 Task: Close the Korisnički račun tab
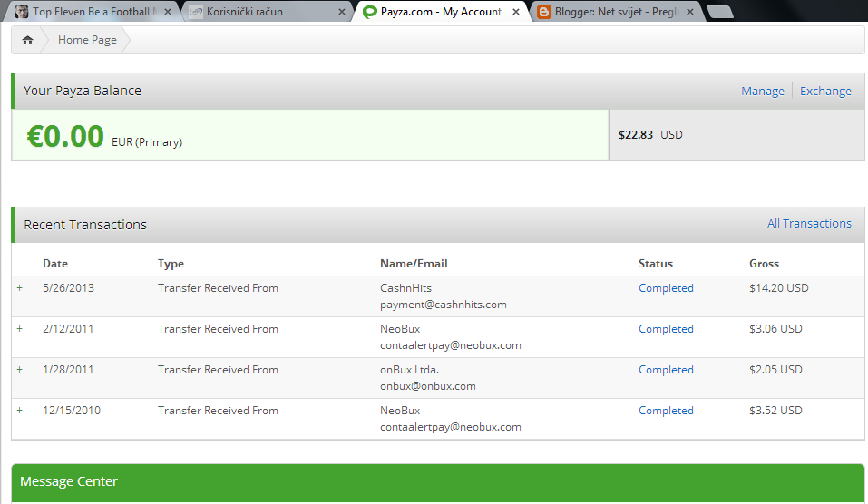tap(342, 12)
